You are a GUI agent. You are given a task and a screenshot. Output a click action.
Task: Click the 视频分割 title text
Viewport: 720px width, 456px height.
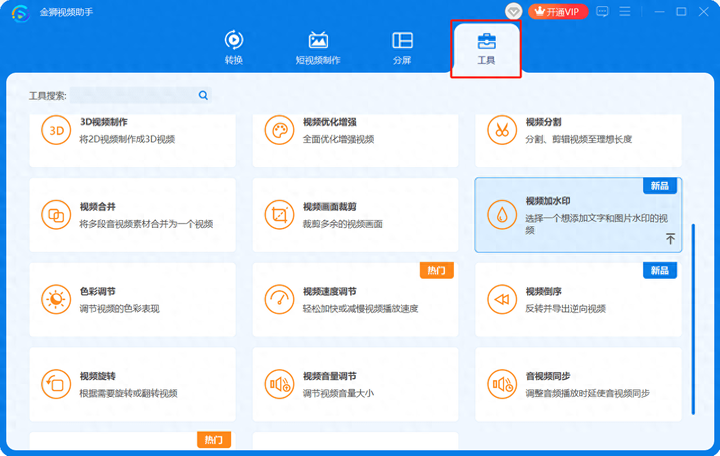point(543,122)
